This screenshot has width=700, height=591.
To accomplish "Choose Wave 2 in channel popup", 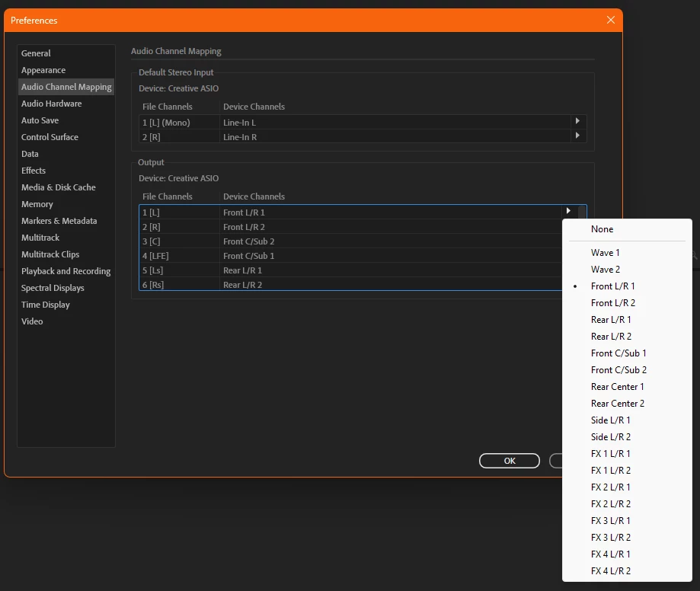I will (627, 270).
